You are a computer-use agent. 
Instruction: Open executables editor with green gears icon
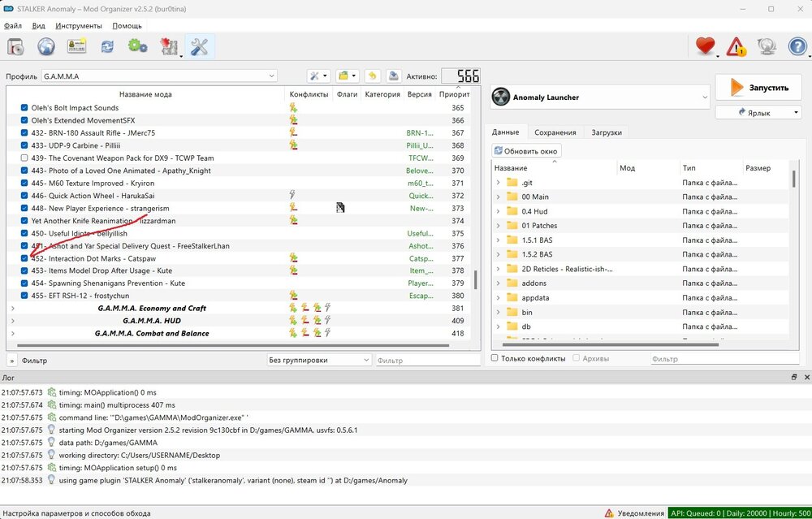point(137,47)
